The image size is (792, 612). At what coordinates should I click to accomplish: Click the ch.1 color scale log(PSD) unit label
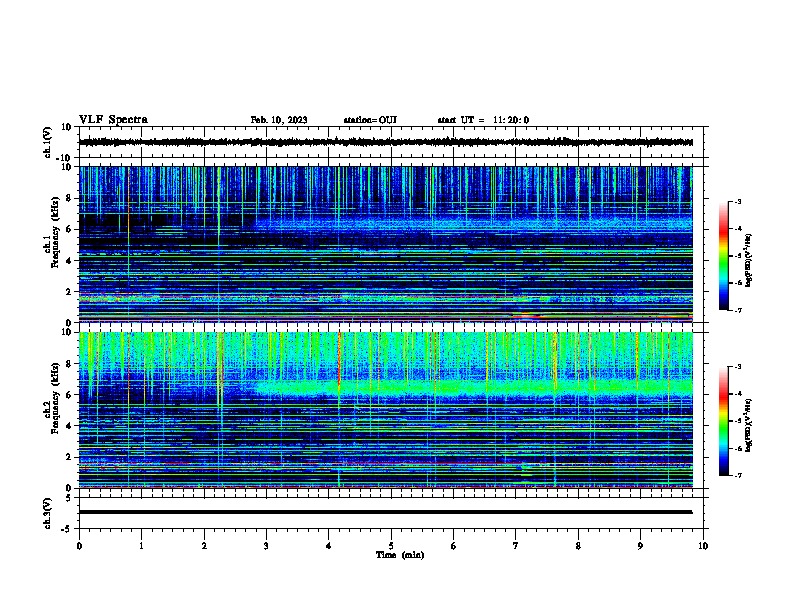(x=749, y=260)
